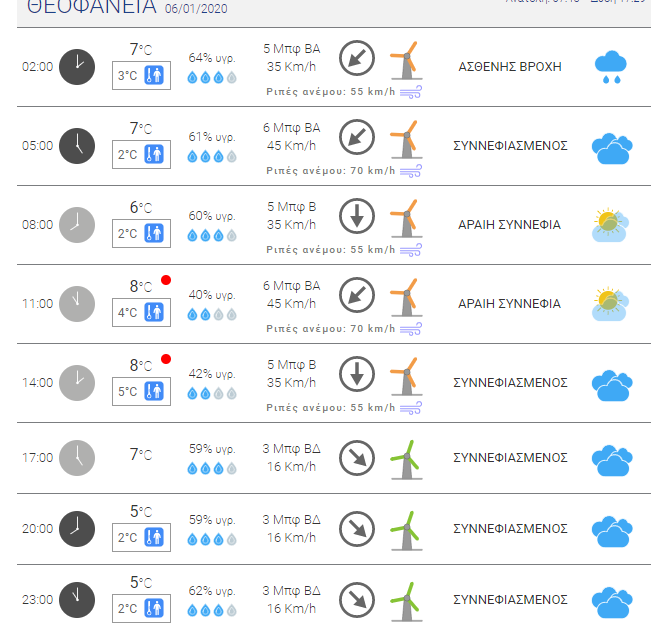Image resolution: width=669 pixels, height=624 pixels.
Task: Click the cloudy icon at 23:00
Action: pos(612,602)
